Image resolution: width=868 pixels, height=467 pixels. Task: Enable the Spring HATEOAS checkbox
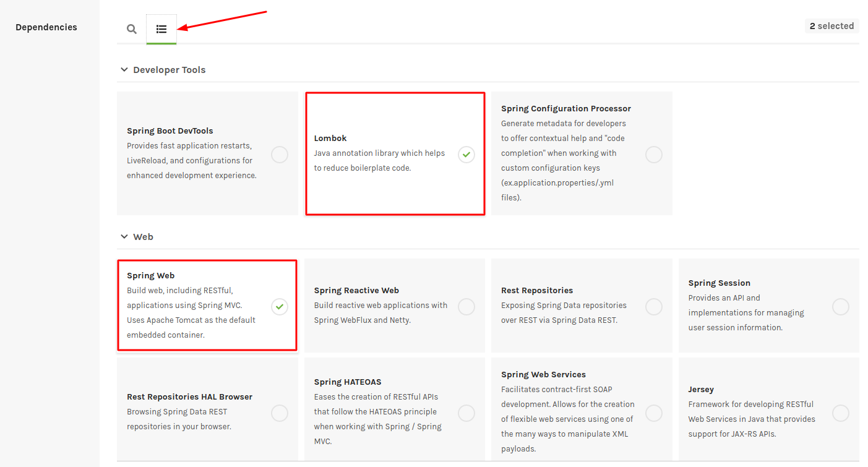466,413
